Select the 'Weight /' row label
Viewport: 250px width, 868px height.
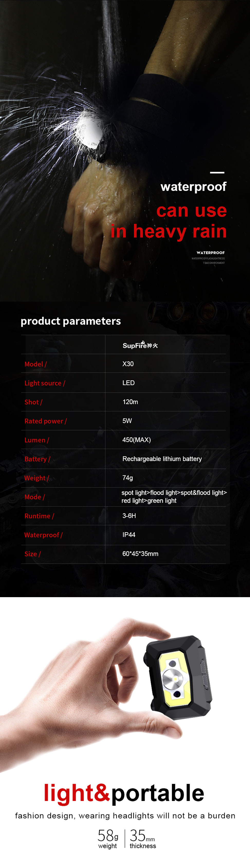coord(36,478)
